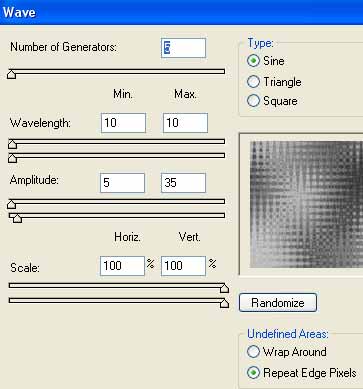Click the Wavelength minimum slider handle
The width and height of the screenshot is (363, 389).
tap(12, 144)
